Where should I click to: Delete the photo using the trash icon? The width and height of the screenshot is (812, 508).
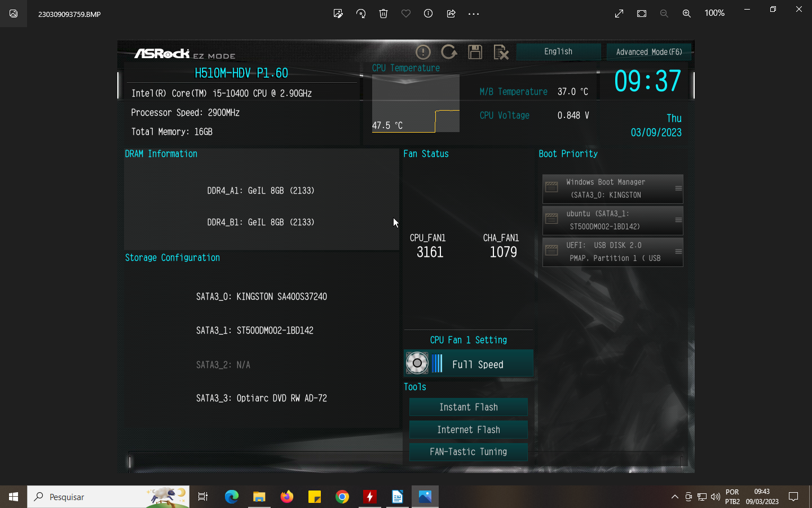[x=383, y=14]
